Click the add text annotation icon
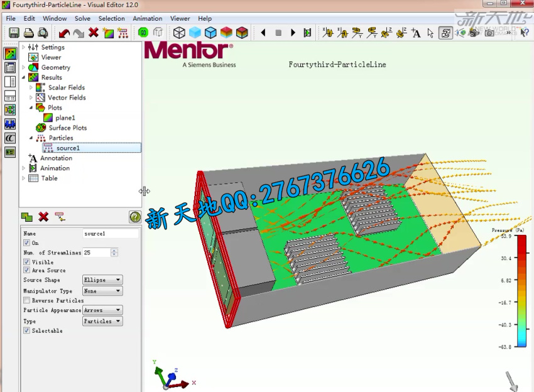The height and width of the screenshot is (392, 534). tap(416, 33)
